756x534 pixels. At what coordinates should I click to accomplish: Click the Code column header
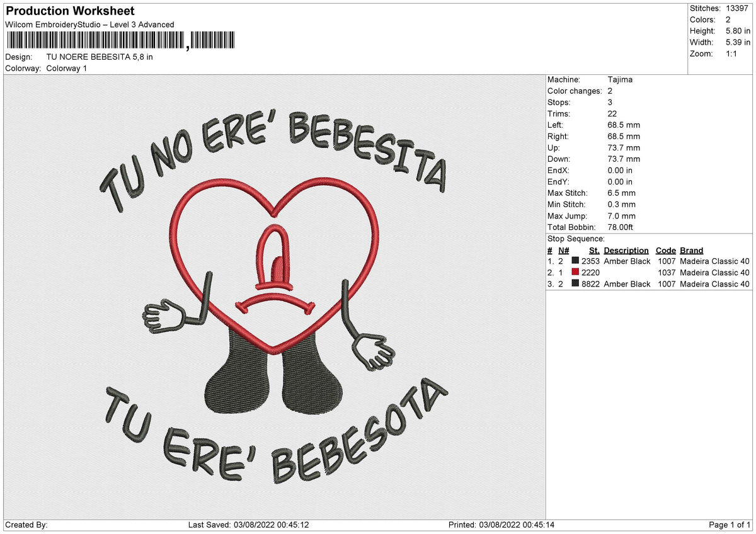(x=666, y=250)
